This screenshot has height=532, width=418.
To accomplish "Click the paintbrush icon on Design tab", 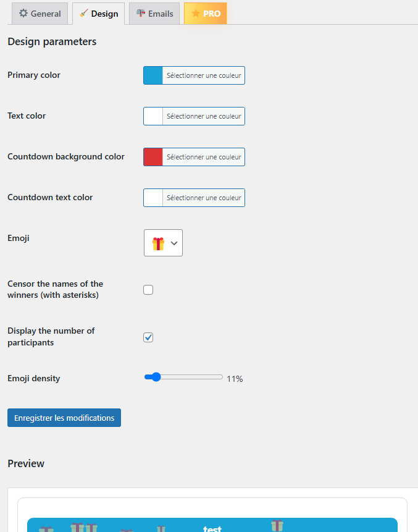I will pos(84,14).
